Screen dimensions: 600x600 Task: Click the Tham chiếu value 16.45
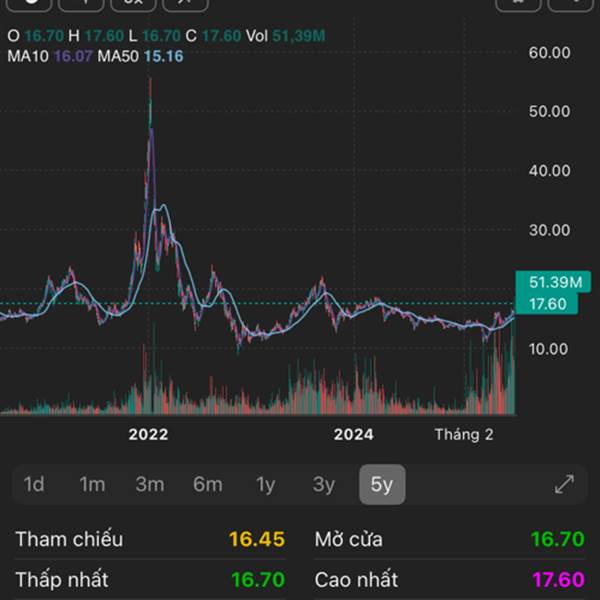[x=257, y=539]
